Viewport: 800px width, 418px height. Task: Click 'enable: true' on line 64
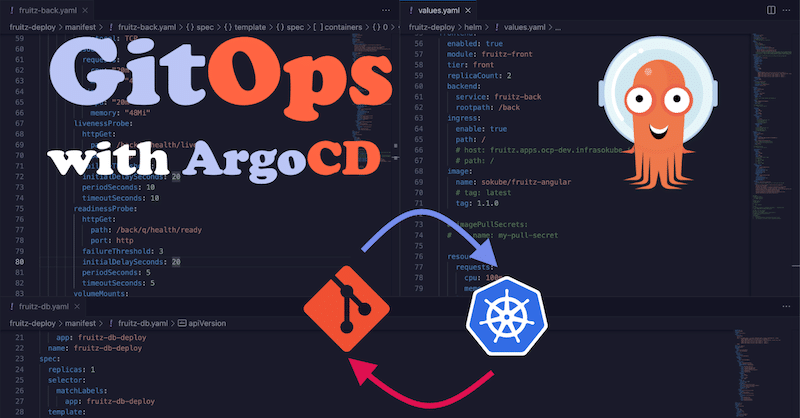[x=481, y=129]
